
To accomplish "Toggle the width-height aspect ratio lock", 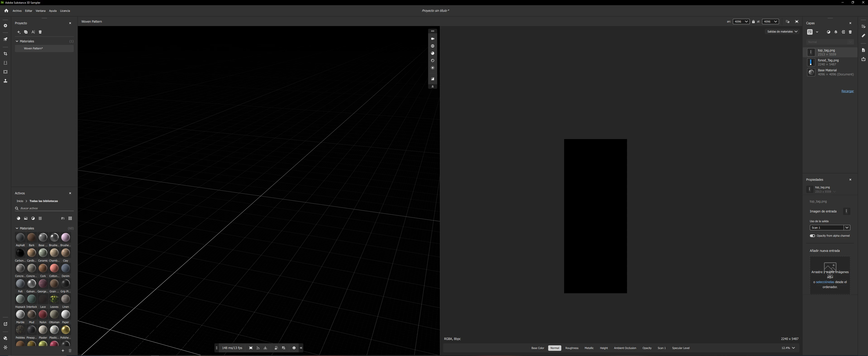I will [x=754, y=22].
